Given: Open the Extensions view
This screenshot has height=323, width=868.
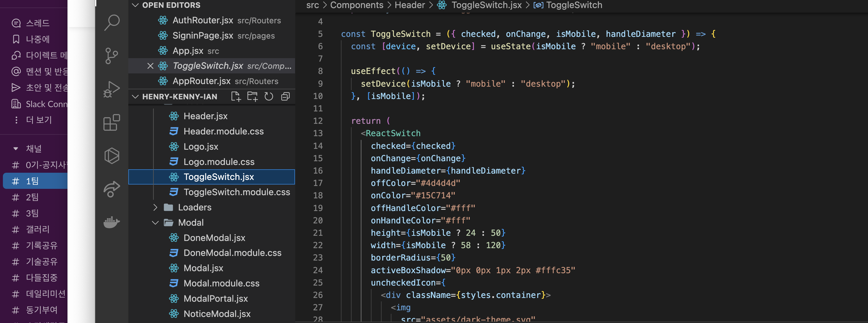Looking at the screenshot, I should point(112,122).
